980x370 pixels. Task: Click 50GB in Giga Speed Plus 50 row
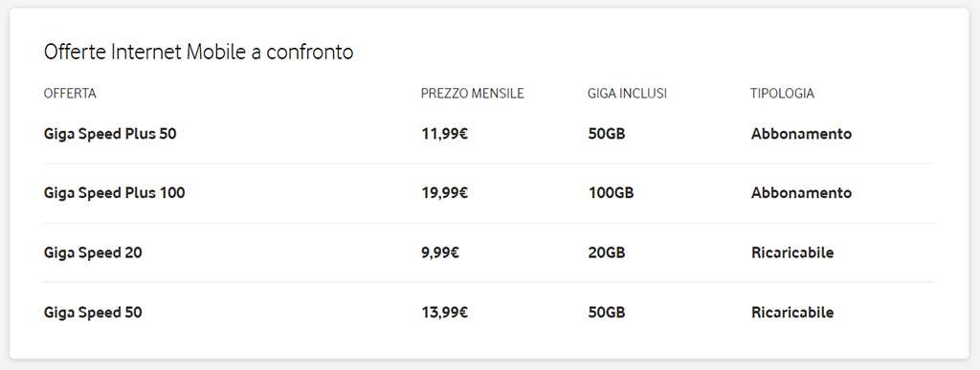607,134
